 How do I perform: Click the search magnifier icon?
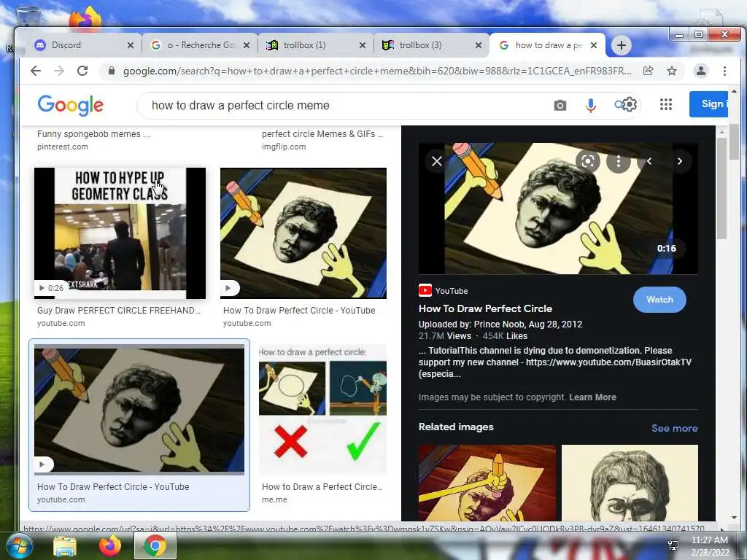pyautogui.click(x=619, y=104)
